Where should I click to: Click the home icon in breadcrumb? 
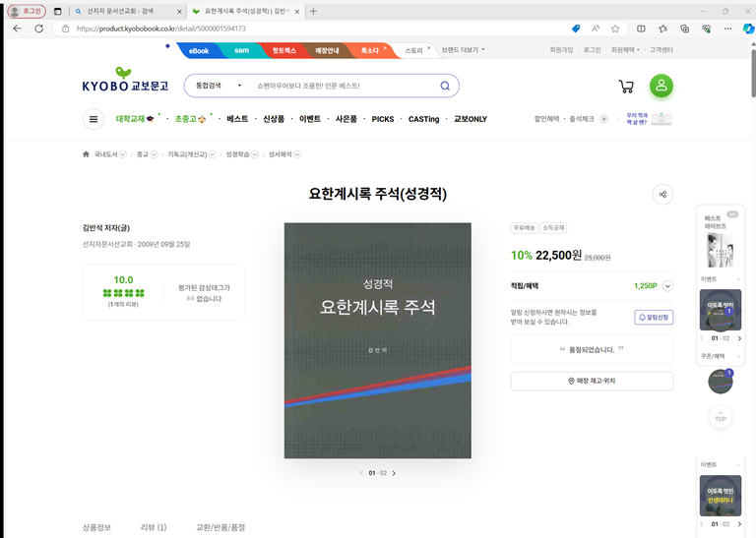(x=86, y=154)
